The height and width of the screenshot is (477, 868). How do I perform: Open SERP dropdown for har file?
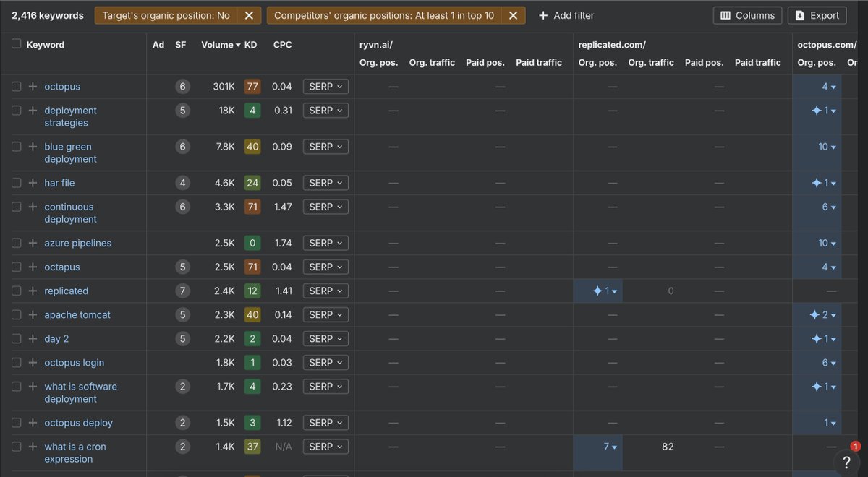[325, 183]
